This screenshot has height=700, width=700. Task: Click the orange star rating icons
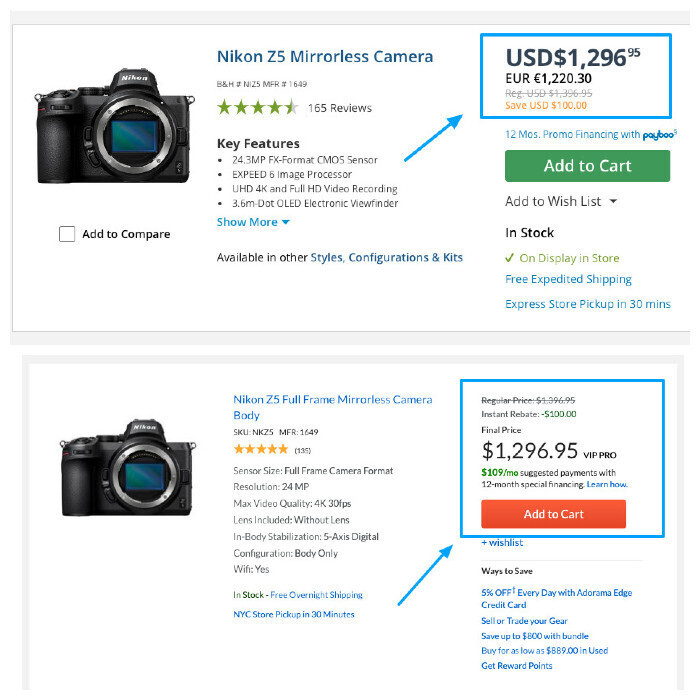coord(260,449)
